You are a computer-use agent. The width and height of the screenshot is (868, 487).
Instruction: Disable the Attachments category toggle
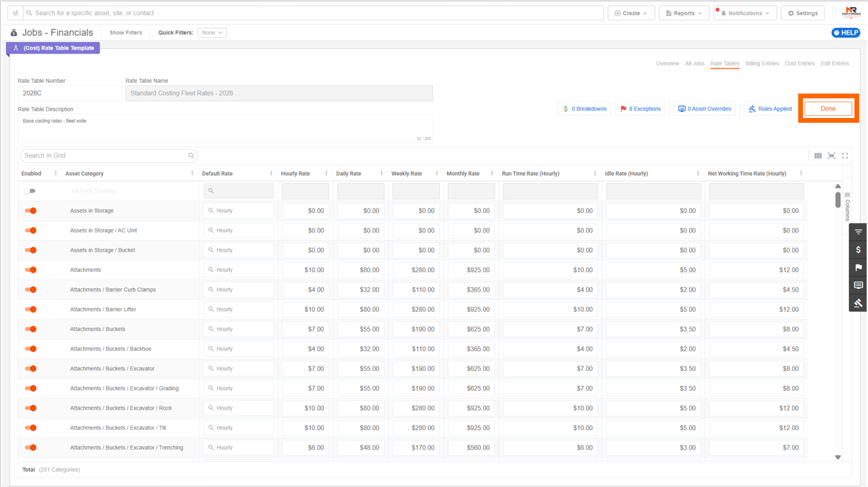point(30,270)
